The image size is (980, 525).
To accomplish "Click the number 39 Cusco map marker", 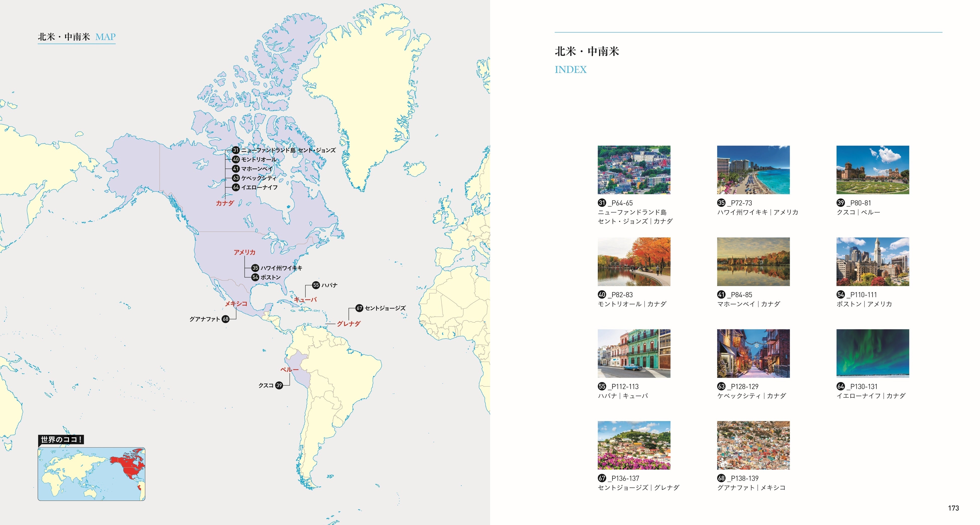I will click(279, 385).
